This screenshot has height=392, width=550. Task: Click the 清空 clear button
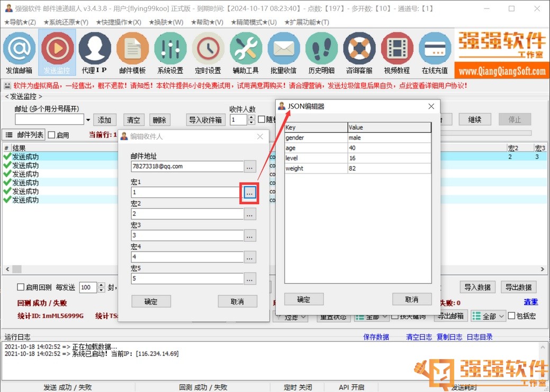click(x=133, y=120)
